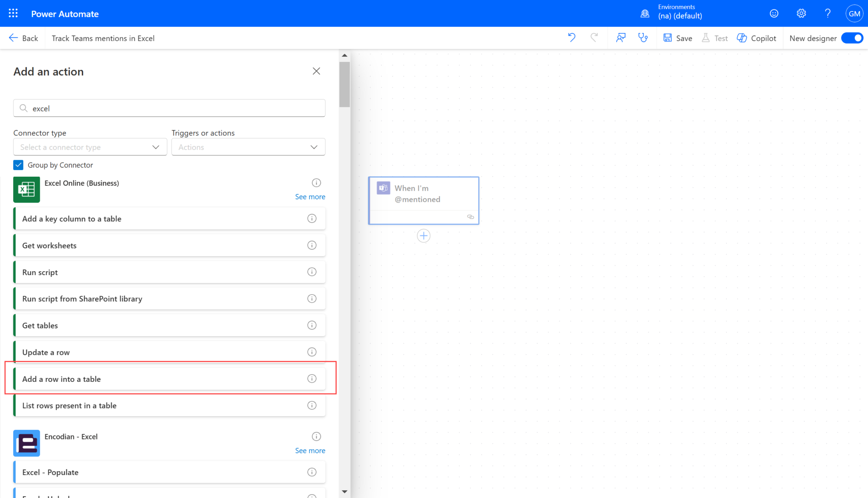Open the app launcher waffle icon
Viewport: 868px width, 498px height.
(x=13, y=14)
